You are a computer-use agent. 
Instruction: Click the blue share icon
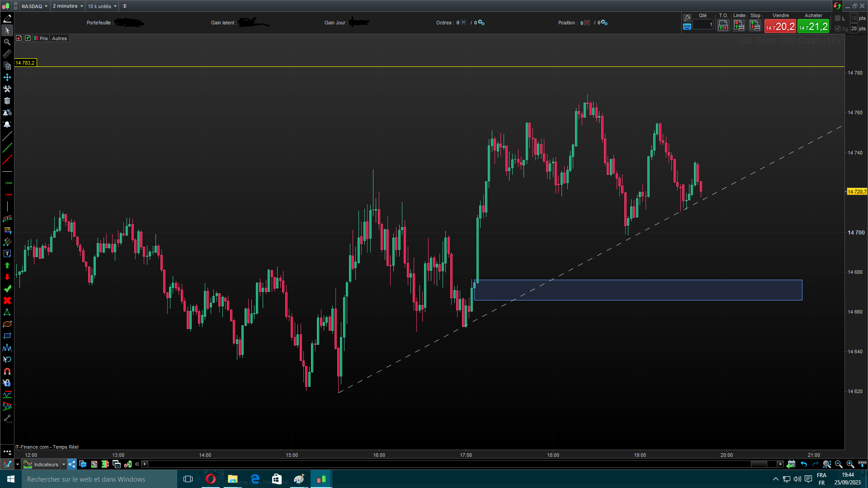click(72, 464)
